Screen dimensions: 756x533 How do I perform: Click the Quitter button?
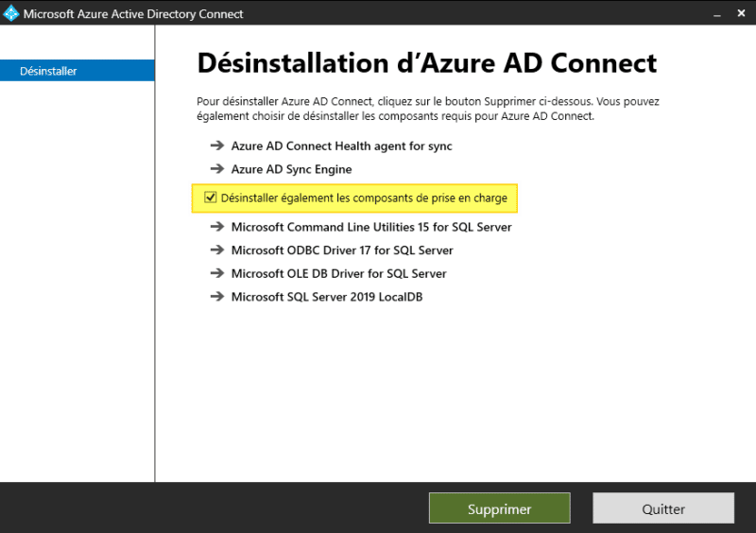click(663, 508)
